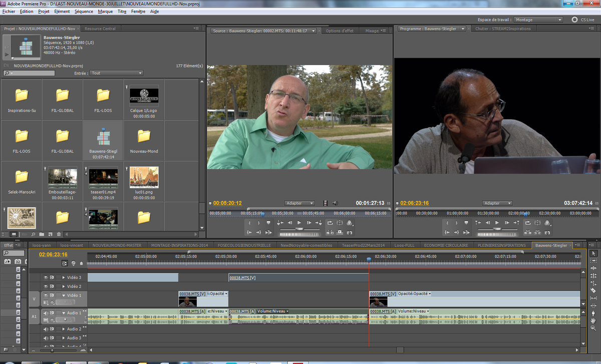The height and width of the screenshot is (364, 601).
Task: Toggle Vidéo 2 track visibility eye
Action: pos(46,286)
